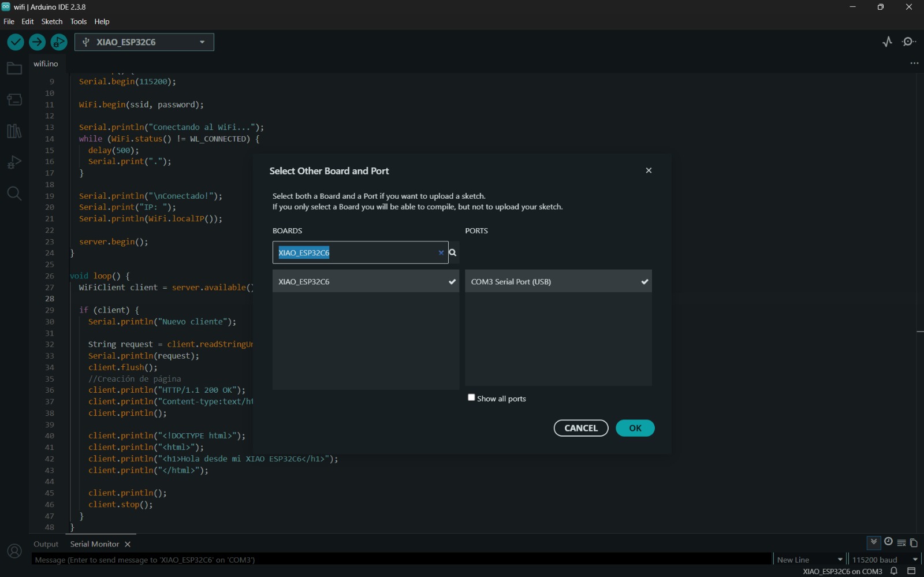Select the COM3 Serial Port (USB) entry

click(x=558, y=281)
